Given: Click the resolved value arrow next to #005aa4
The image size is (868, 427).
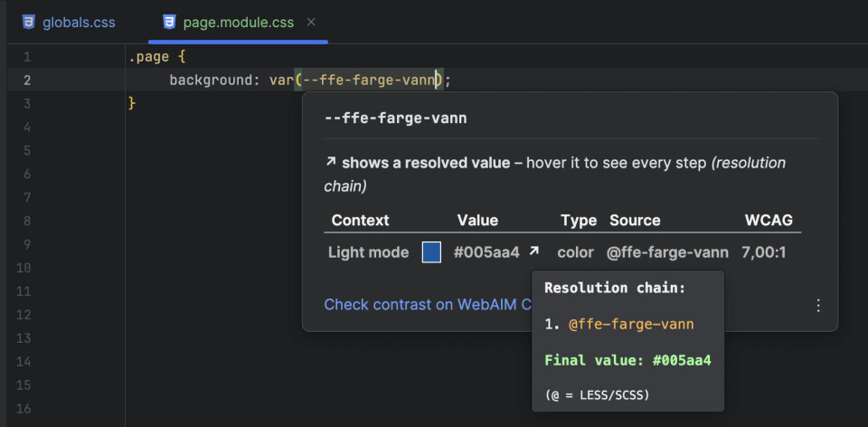Looking at the screenshot, I should (533, 251).
